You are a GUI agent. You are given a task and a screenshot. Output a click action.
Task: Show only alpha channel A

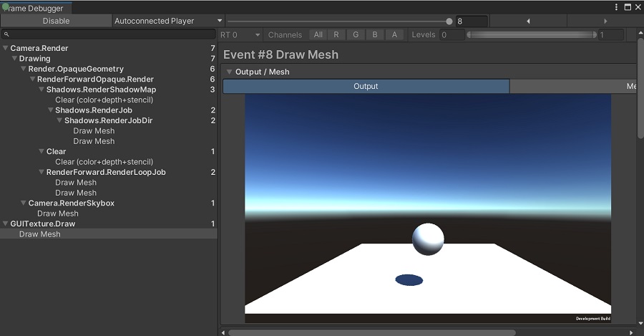coord(394,34)
